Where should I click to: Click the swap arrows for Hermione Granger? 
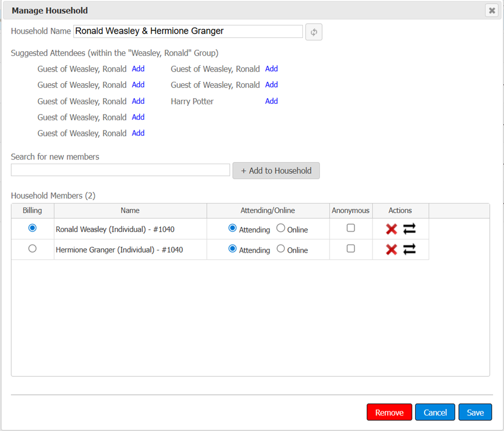tap(409, 249)
